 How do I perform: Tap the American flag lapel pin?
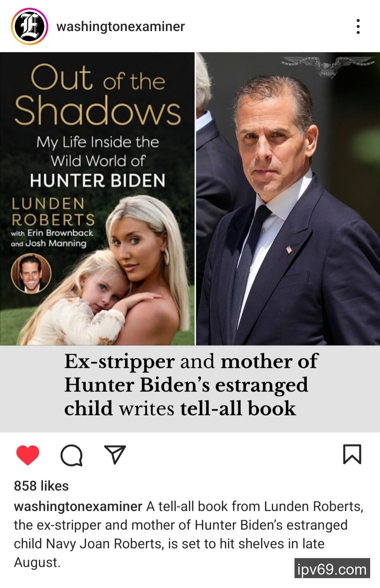[x=290, y=250]
